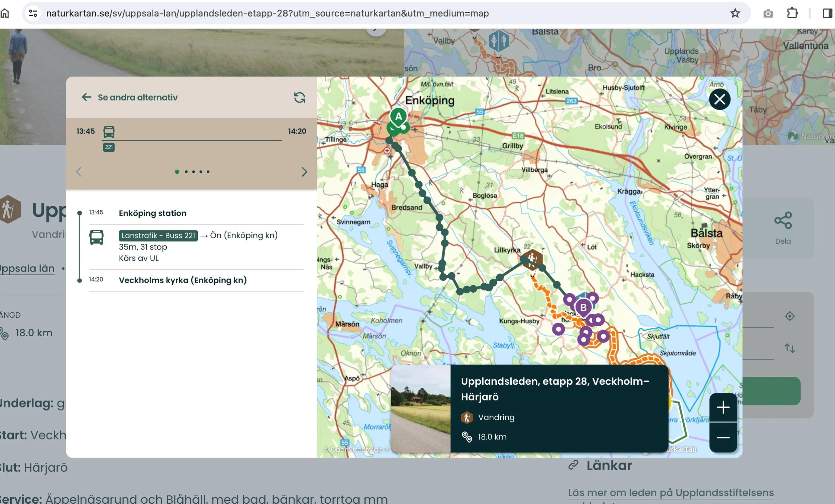
Task: Open the Upplandsleden etapp 28 trail card thumbnail
Action: pos(421,408)
